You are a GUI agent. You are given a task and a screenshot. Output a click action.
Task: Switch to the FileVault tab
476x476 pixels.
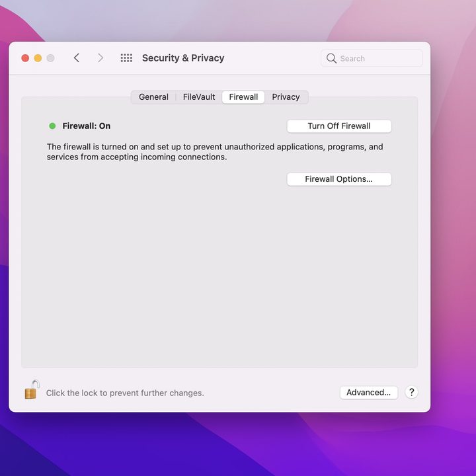[199, 97]
